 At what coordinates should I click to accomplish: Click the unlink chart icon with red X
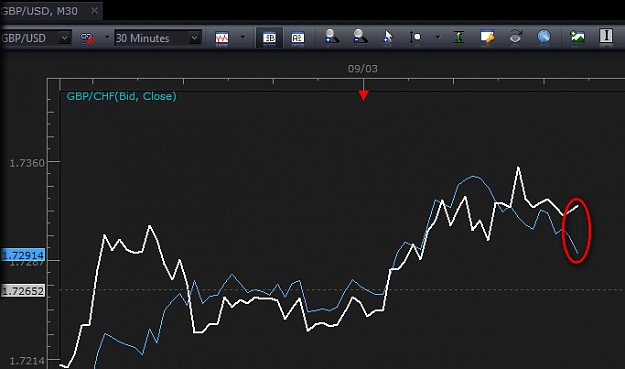87,38
